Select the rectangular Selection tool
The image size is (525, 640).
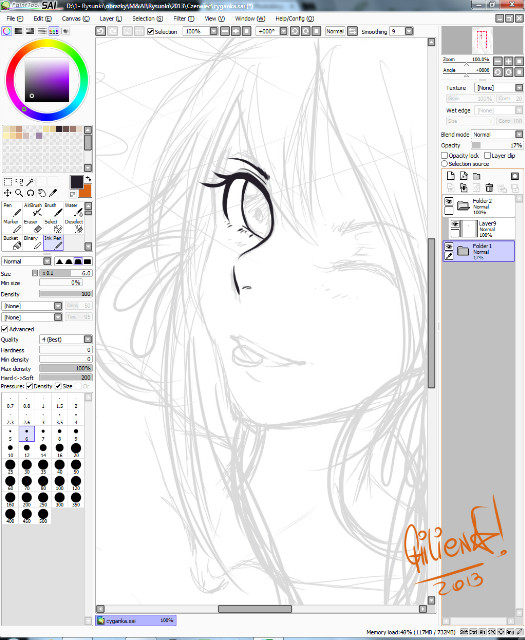(x=7, y=182)
